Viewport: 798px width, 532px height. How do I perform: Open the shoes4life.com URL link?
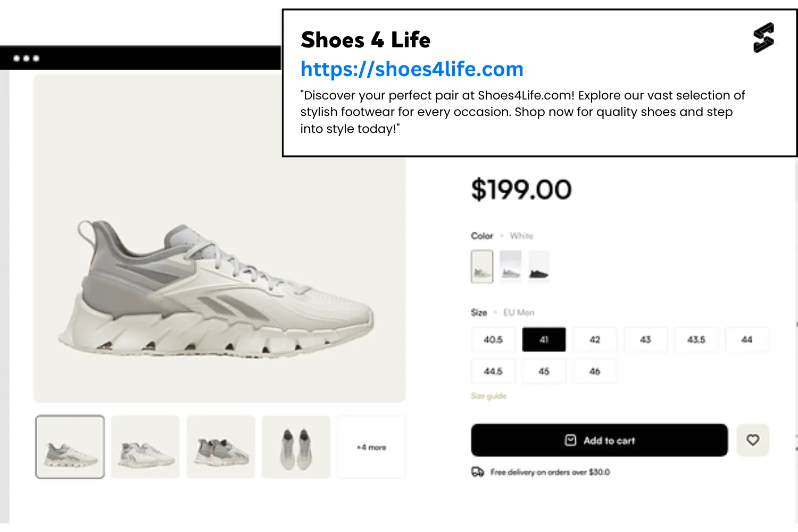tap(412, 69)
